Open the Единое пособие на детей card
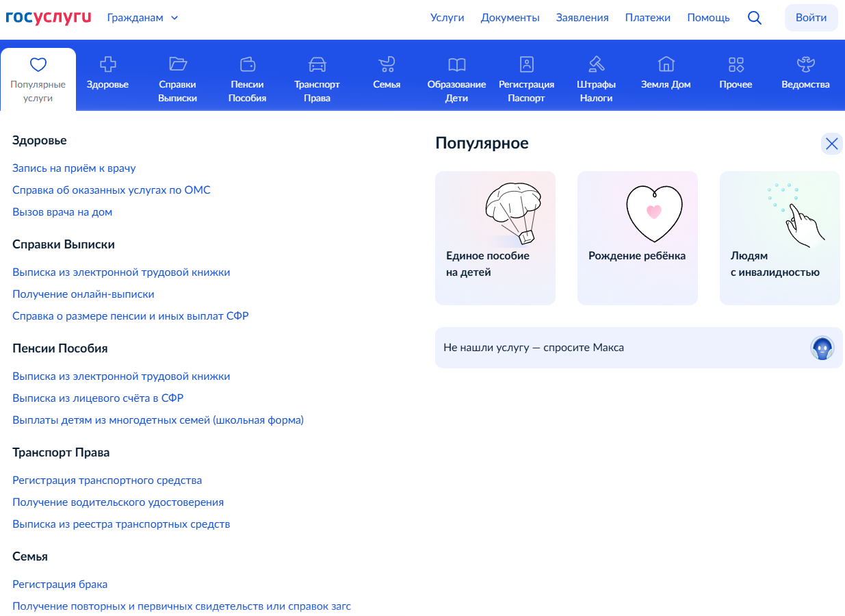The width and height of the screenshot is (845, 616). [495, 238]
